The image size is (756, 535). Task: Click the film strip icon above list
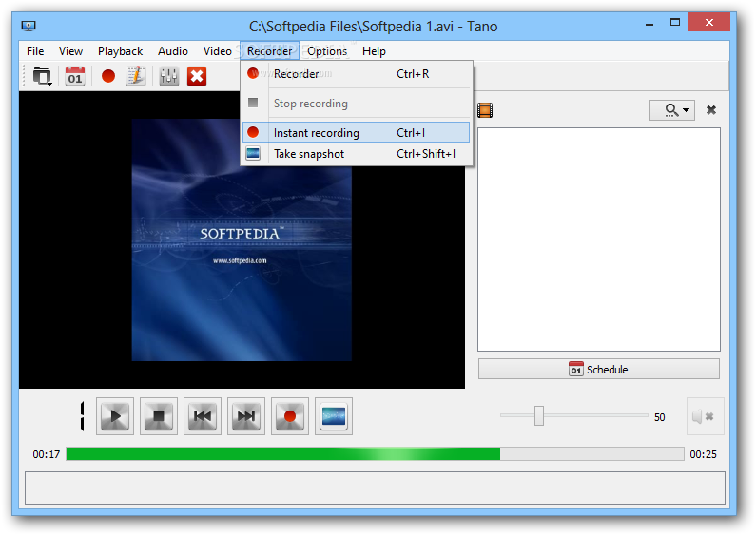[485, 110]
